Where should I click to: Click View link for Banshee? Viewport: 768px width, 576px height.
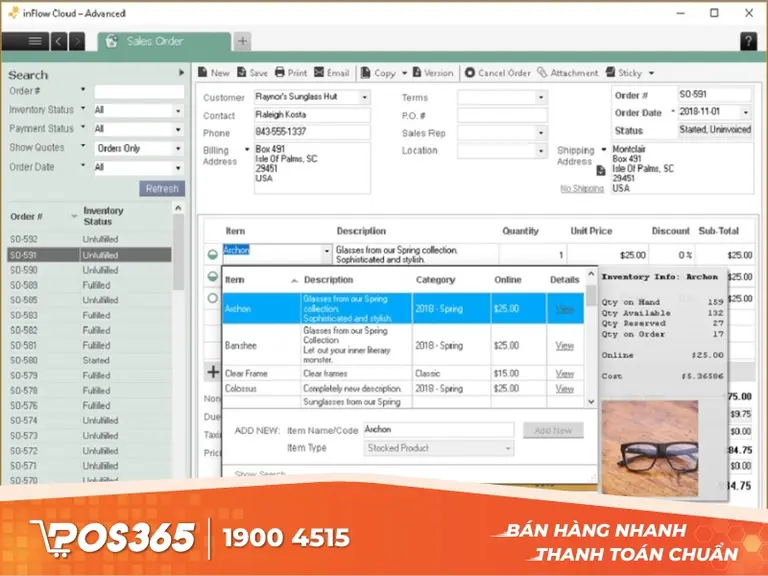click(565, 345)
